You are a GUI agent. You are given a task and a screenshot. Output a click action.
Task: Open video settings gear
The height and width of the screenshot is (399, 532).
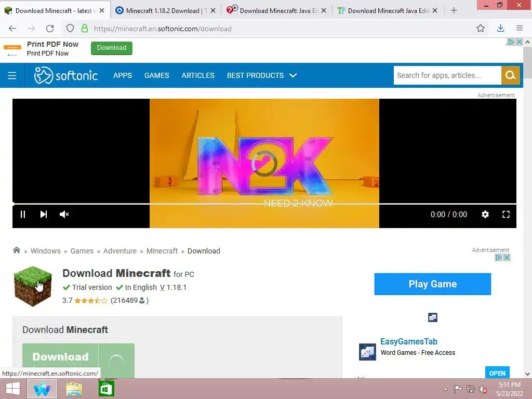485,215
